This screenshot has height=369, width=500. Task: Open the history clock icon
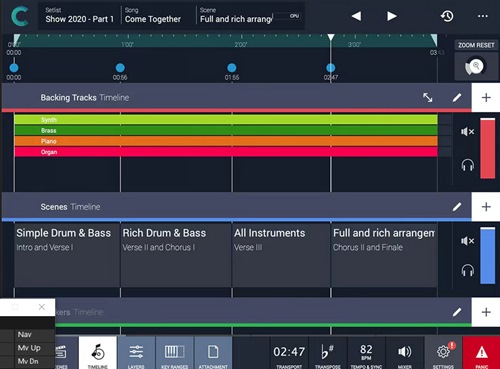[447, 16]
